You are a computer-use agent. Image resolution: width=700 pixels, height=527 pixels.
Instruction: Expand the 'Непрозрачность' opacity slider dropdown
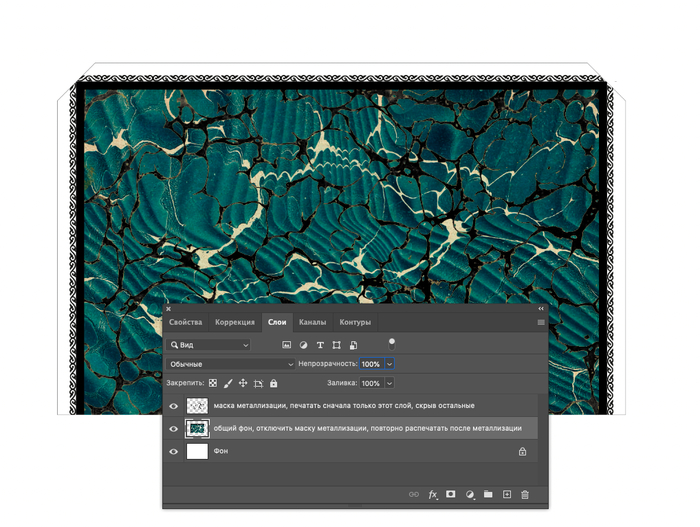point(389,364)
